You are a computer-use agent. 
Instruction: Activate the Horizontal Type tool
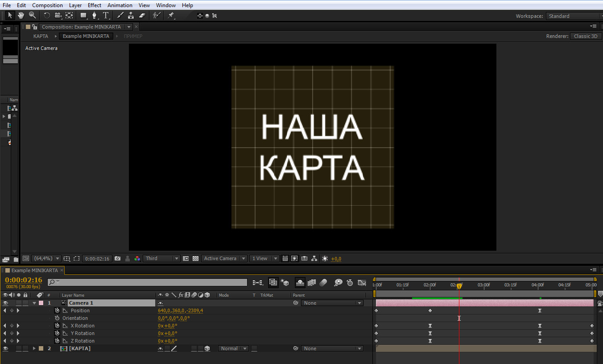point(106,16)
